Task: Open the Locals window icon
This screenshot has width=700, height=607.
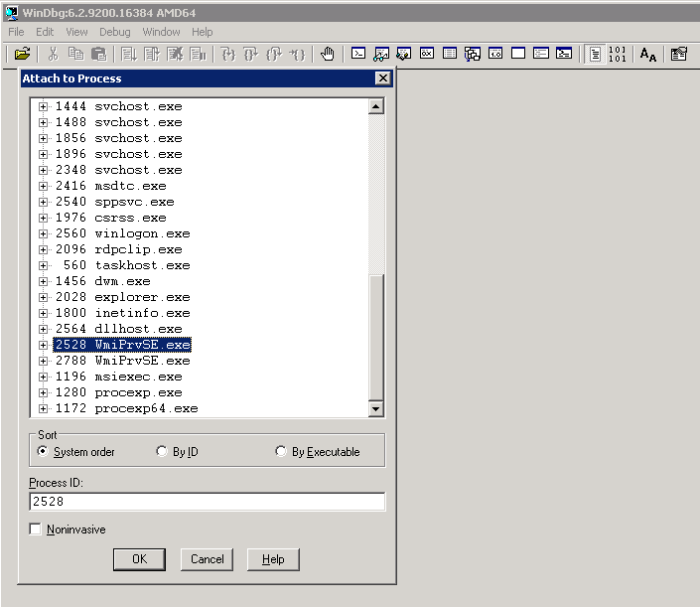Action: (404, 54)
